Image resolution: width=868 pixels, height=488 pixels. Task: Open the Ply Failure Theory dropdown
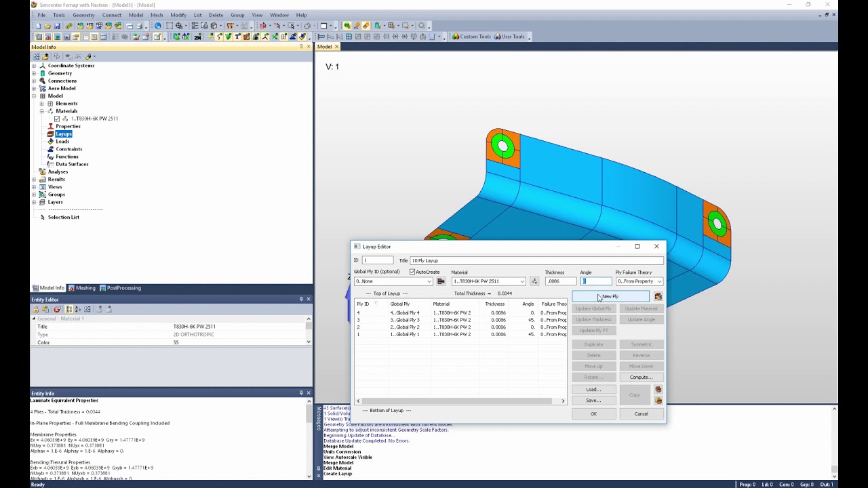639,281
